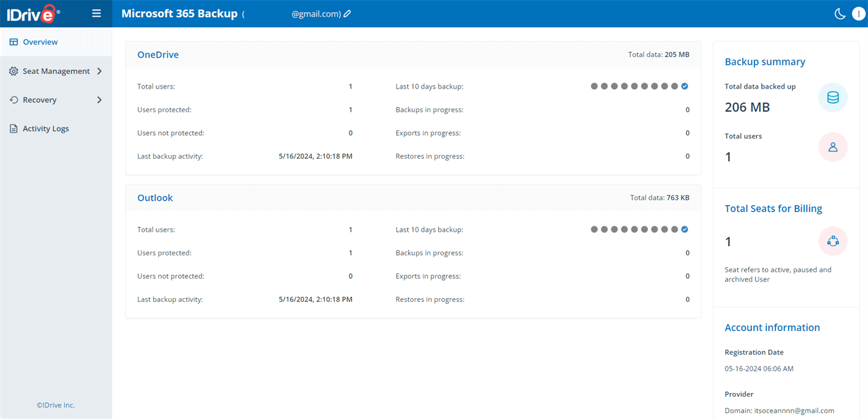Open the Outlook section link
Image resolution: width=868 pixels, height=419 pixels.
coord(155,198)
